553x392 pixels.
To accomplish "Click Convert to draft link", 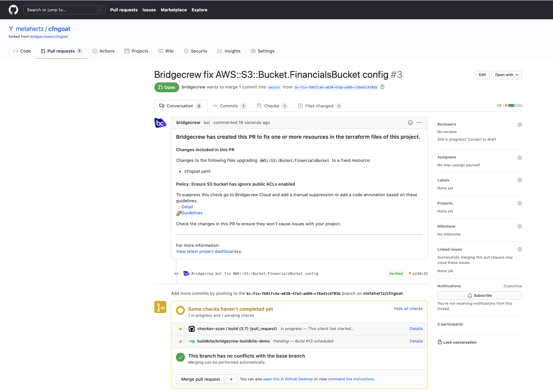I will (x=482, y=139).
